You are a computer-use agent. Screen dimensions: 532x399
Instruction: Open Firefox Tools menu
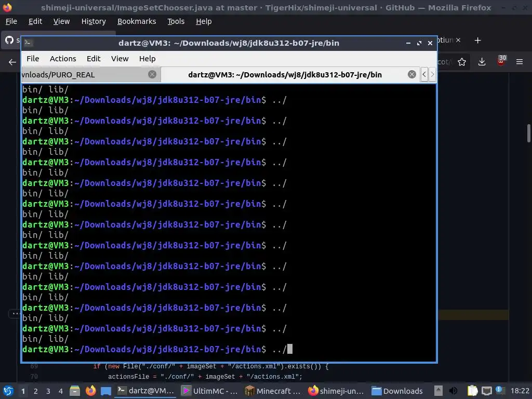pyautogui.click(x=176, y=21)
